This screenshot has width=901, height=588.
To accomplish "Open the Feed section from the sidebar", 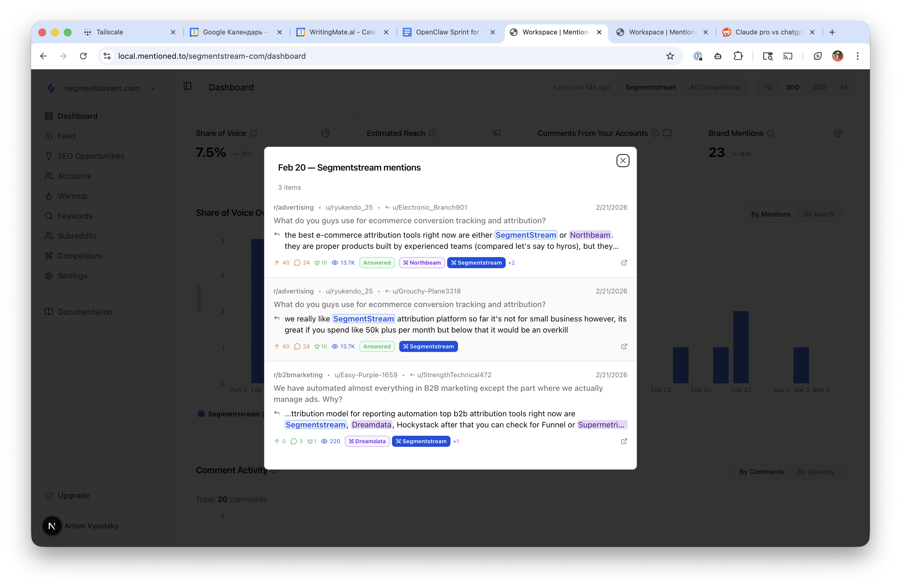I will 66,136.
